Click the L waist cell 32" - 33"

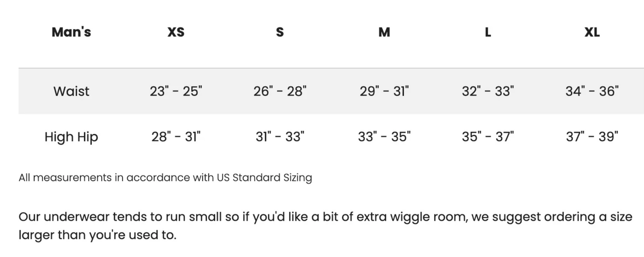pos(488,91)
